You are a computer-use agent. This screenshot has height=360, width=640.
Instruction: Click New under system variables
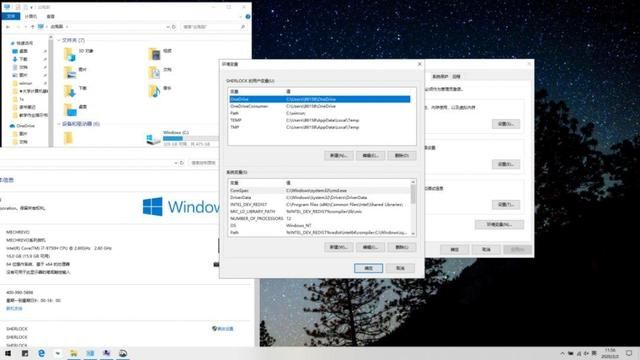point(339,247)
